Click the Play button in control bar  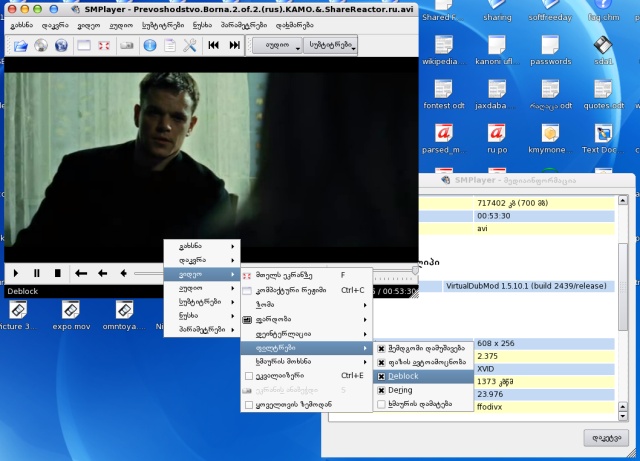click(16, 273)
